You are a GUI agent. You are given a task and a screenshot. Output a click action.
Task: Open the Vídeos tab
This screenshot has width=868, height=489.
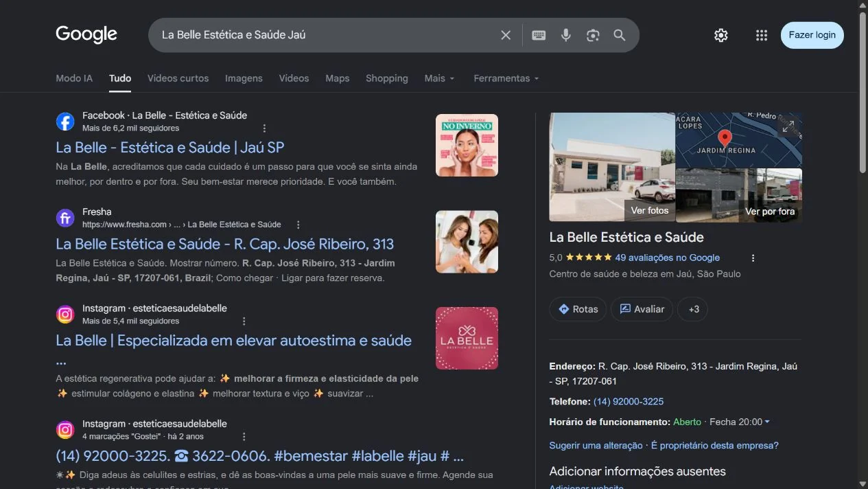click(294, 78)
